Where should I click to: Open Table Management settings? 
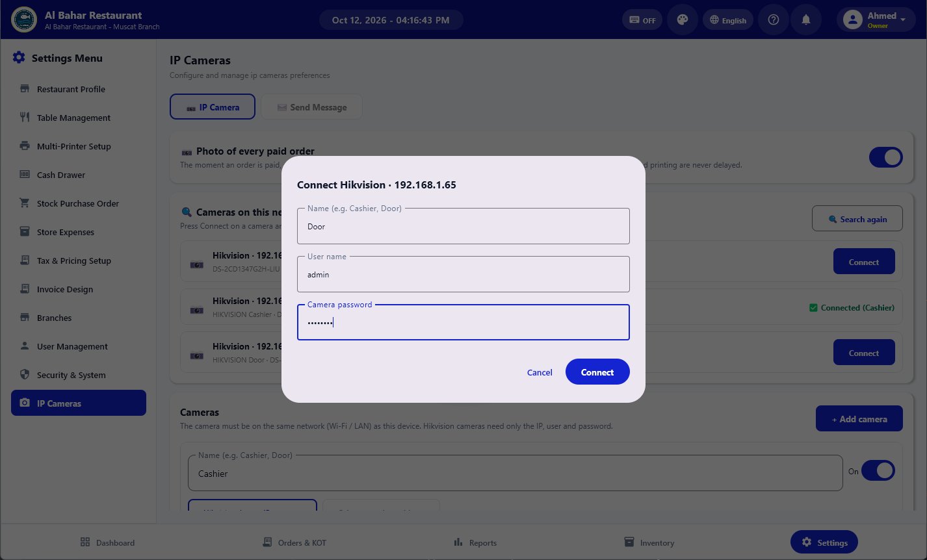(x=79, y=118)
